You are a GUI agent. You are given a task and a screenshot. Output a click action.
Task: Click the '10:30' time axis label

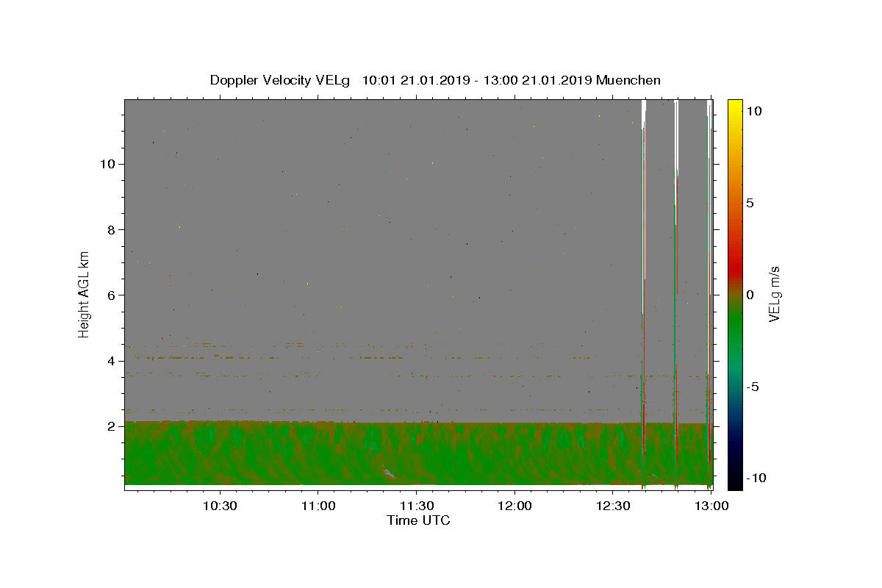click(x=220, y=506)
